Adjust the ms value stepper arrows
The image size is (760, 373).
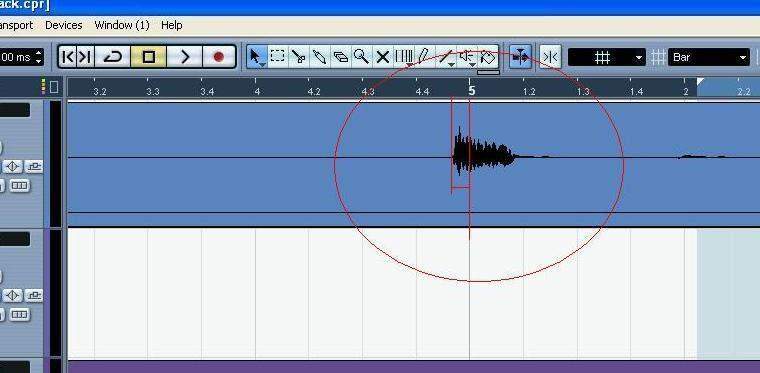[39, 57]
